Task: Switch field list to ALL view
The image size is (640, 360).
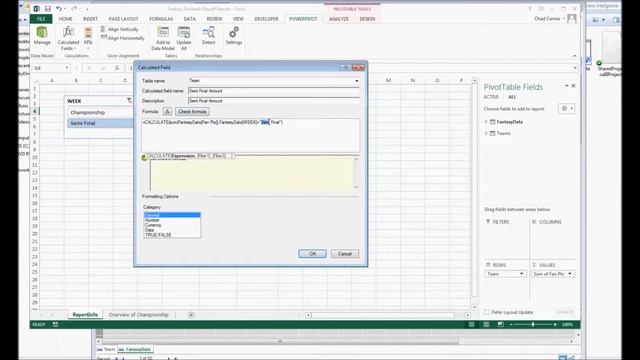Action: click(512, 97)
